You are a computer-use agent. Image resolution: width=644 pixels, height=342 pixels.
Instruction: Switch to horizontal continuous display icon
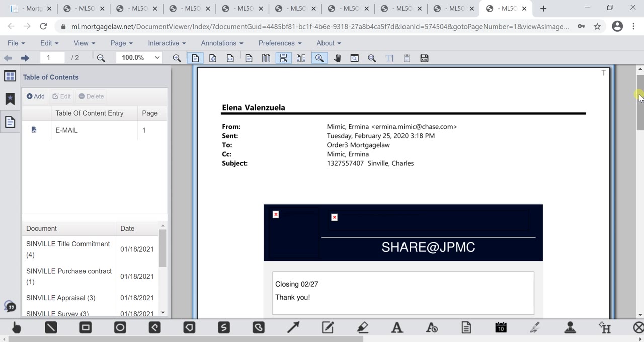click(x=301, y=58)
